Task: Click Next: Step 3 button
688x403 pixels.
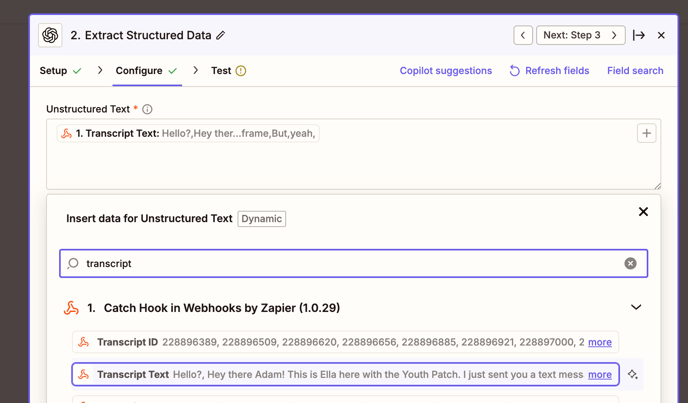Action: pyautogui.click(x=580, y=35)
